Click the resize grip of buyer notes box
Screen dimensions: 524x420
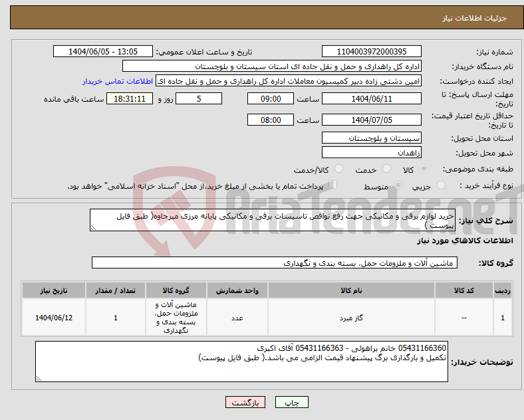coord(39,379)
